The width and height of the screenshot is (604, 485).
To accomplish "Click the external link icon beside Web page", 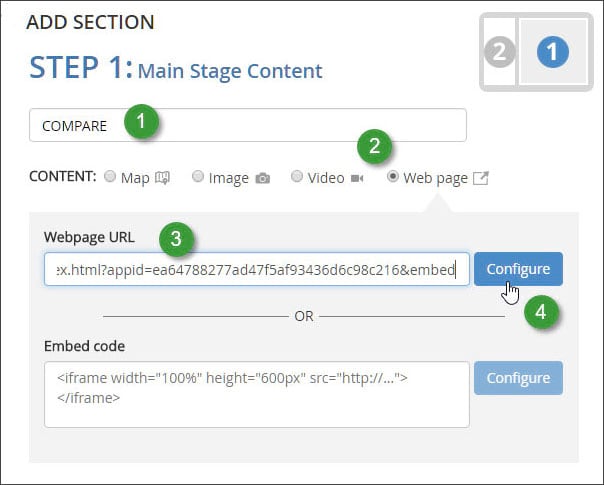I will coord(481,178).
